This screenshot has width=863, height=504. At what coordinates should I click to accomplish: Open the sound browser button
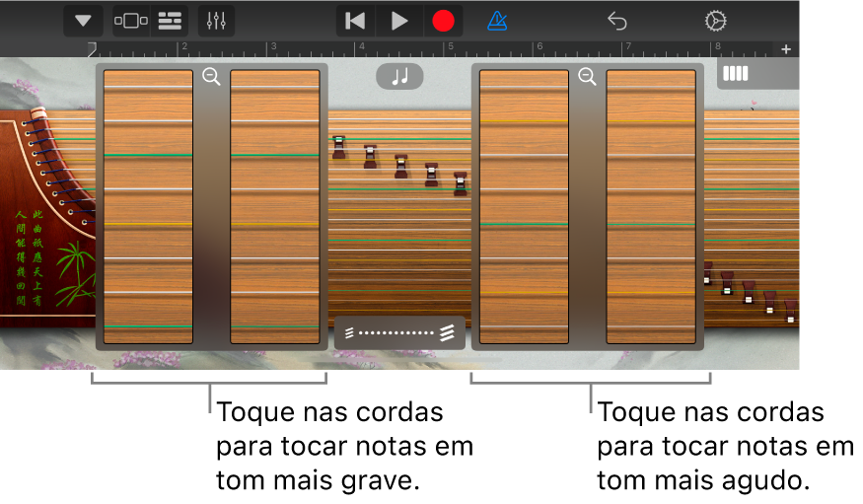point(131,21)
